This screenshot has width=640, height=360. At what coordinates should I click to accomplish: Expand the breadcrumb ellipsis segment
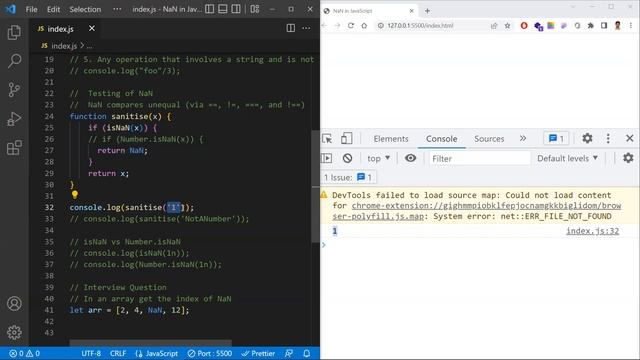(89, 46)
